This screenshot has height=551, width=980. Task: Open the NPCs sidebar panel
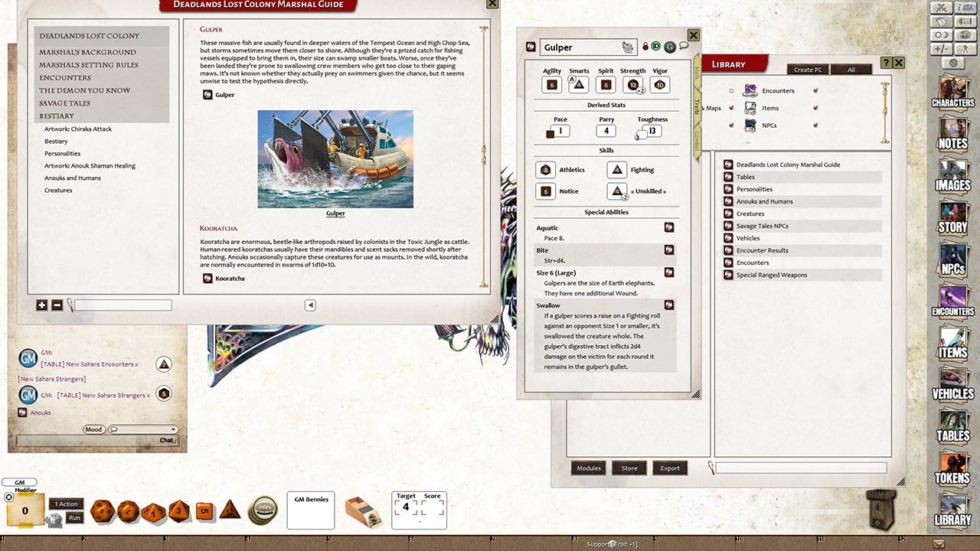pos(952,259)
